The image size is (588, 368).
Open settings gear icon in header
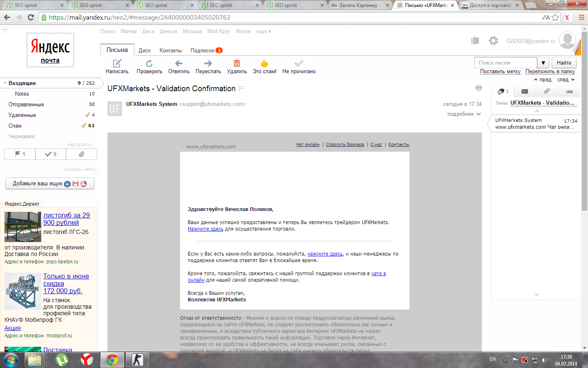coord(493,40)
